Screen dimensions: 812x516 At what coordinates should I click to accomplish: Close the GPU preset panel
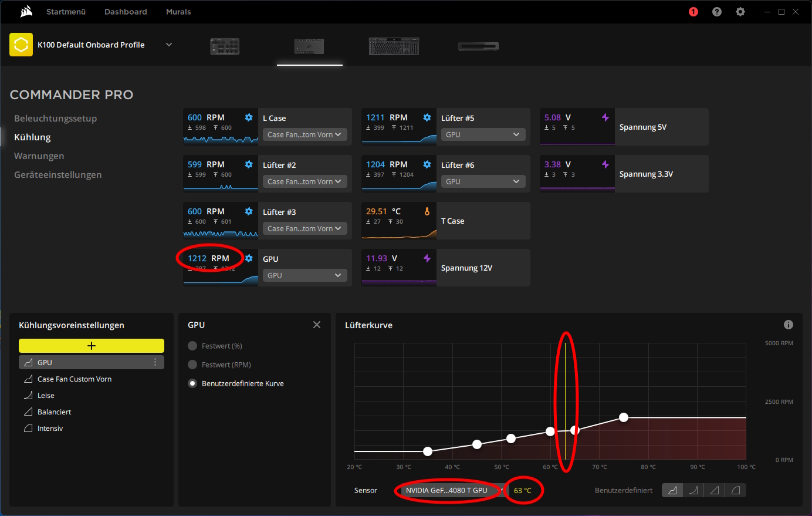[x=317, y=325]
